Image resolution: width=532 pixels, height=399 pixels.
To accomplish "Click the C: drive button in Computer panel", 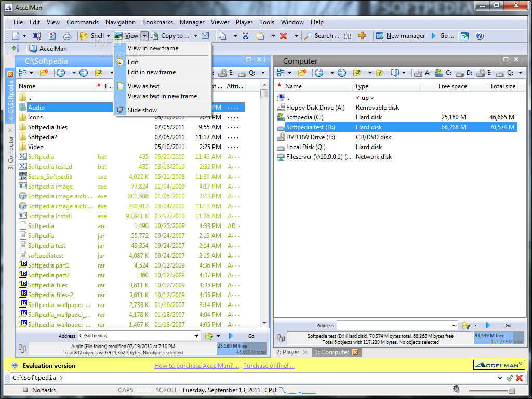I will (x=443, y=73).
